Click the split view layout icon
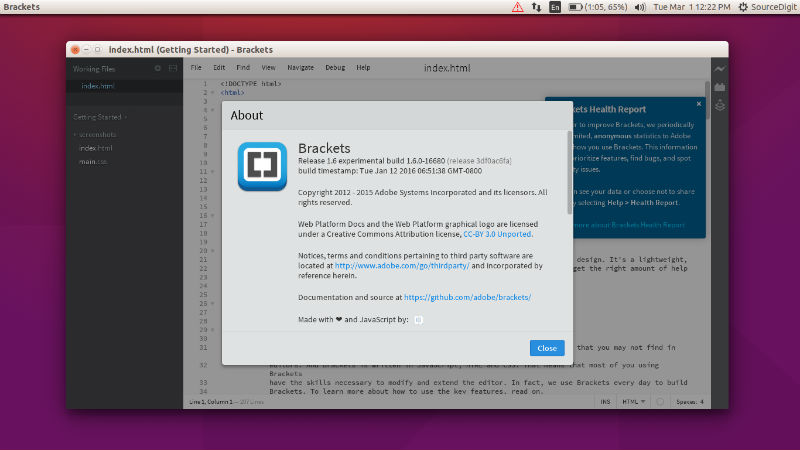800x450 pixels. (x=172, y=68)
